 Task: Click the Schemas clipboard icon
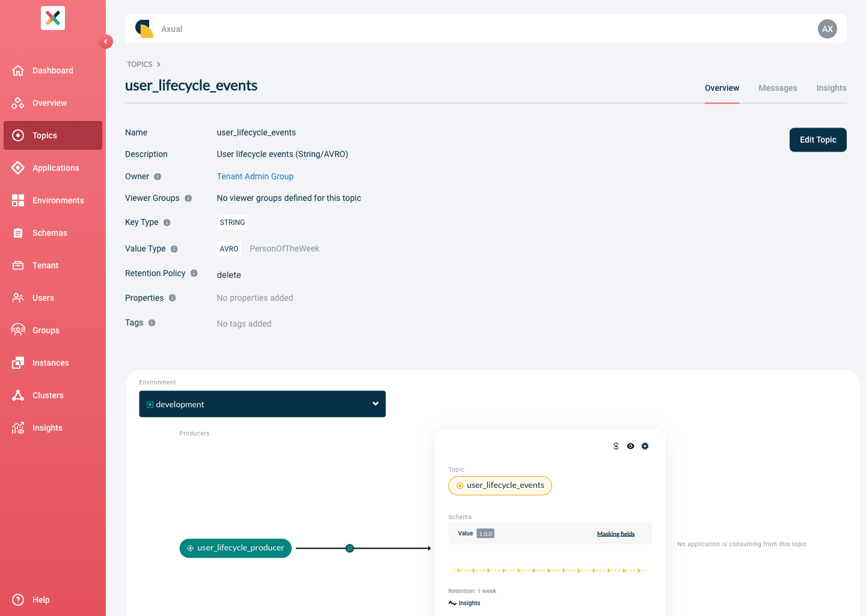pyautogui.click(x=18, y=233)
